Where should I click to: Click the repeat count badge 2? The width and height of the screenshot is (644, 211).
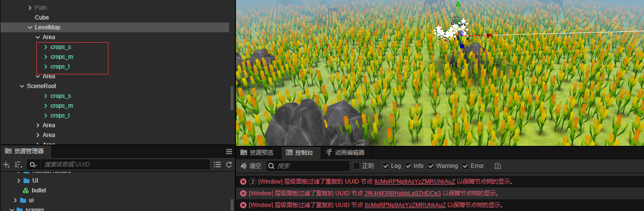pyautogui.click(x=253, y=182)
